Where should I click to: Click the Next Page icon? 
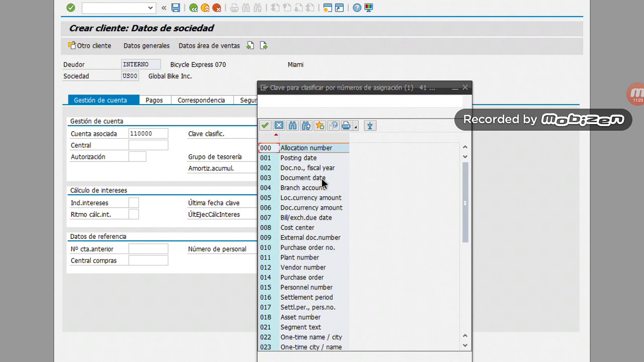298,8
